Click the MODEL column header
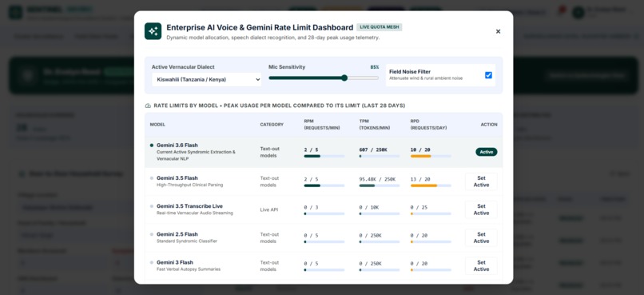The width and height of the screenshot is (644, 295). [x=157, y=125]
